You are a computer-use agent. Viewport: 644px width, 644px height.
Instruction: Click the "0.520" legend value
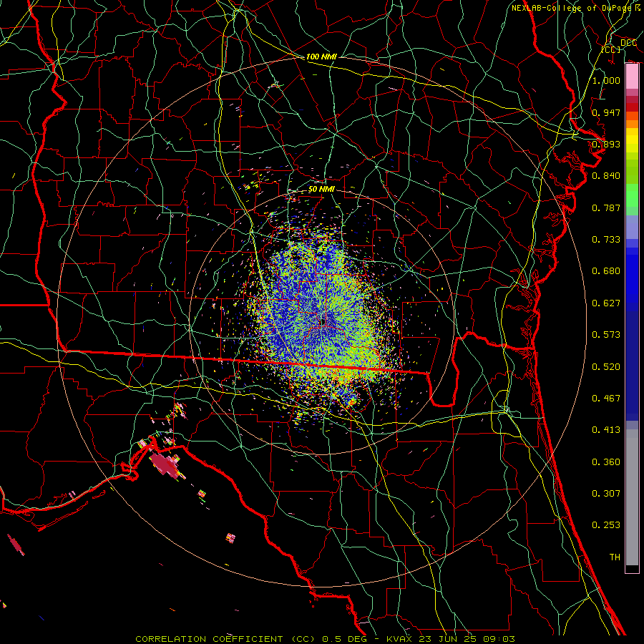pyautogui.click(x=606, y=367)
